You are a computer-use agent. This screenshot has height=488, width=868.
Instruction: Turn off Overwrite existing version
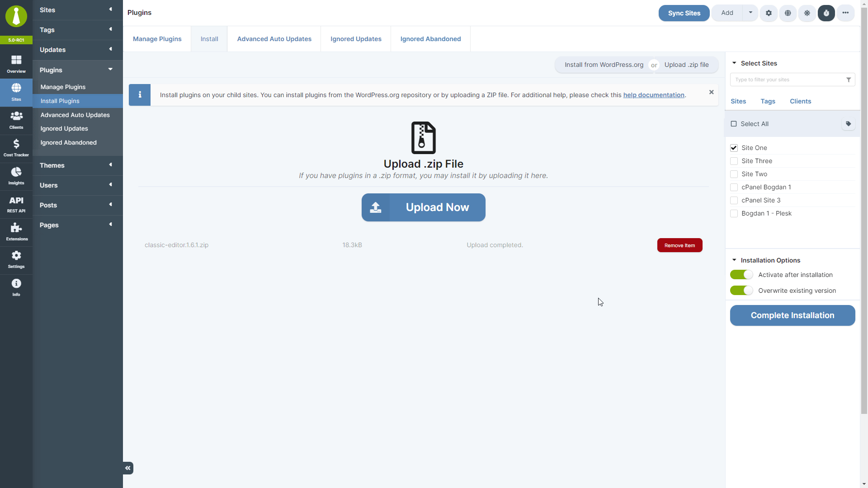click(741, 291)
